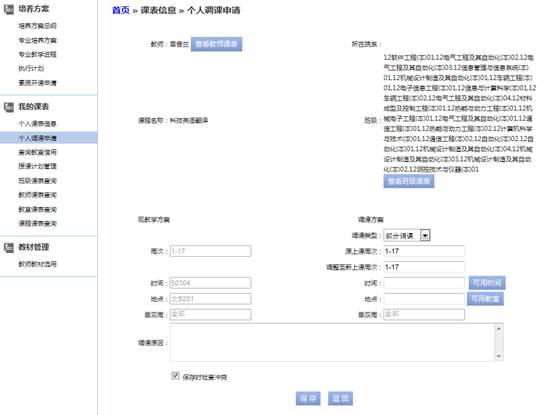Click the 我的课表 section icon in sidebar
The width and height of the screenshot is (554, 415).
point(9,107)
